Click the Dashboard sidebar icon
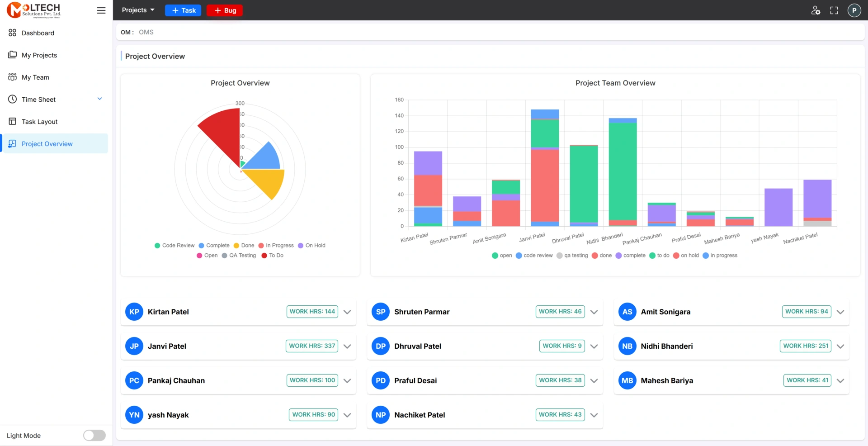Viewport: 868px width, 446px height. pos(12,33)
